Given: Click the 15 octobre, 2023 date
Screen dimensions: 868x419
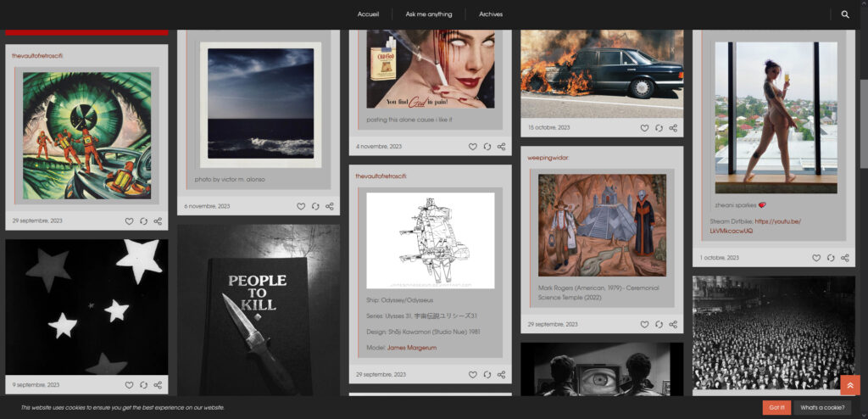Looking at the screenshot, I should pos(548,128).
